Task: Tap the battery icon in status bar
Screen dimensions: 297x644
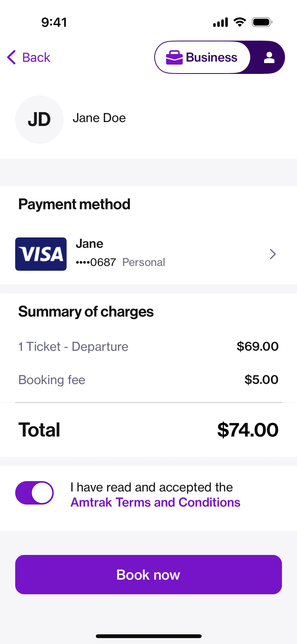Action: [x=262, y=22]
